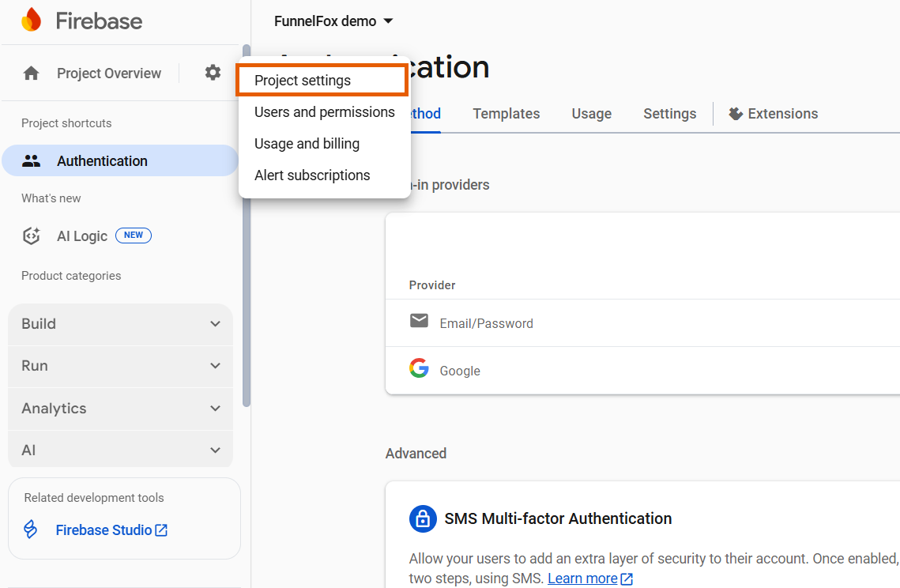
Task: Select the Email/Password provider row
Action: (642, 322)
